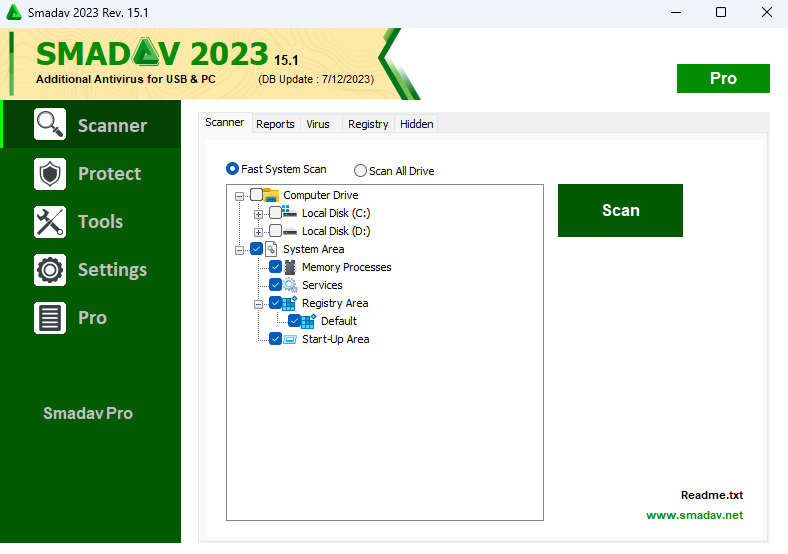Image resolution: width=788 pixels, height=554 pixels.
Task: Click the Local Disk (D:) drive icon
Action: click(289, 231)
